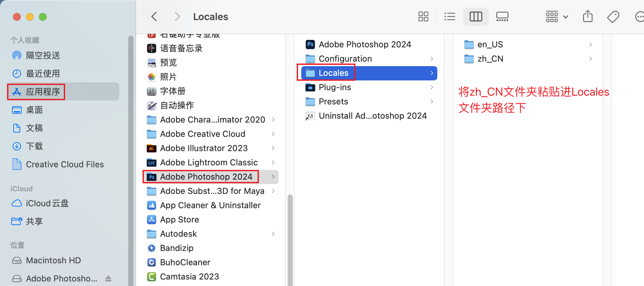Go back with the Finder back arrow
The height and width of the screenshot is (286, 644).
(154, 17)
